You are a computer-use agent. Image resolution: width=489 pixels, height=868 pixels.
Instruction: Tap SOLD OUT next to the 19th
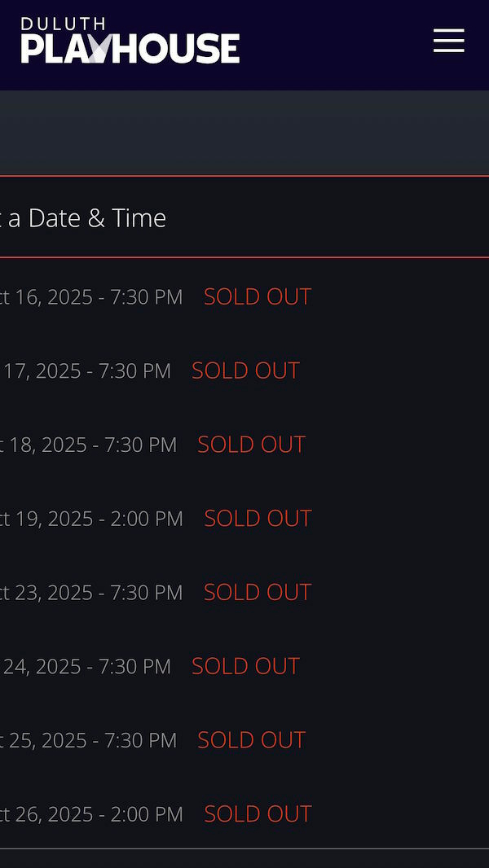[x=258, y=519]
